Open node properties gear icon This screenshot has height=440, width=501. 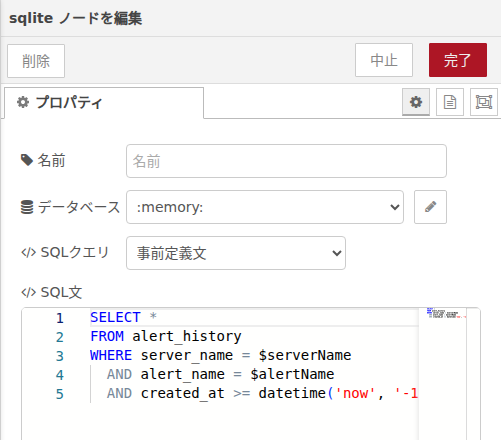(x=416, y=102)
